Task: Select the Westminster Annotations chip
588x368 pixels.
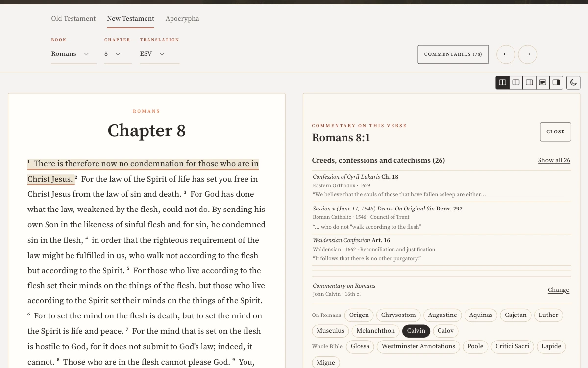Action: pos(418,346)
